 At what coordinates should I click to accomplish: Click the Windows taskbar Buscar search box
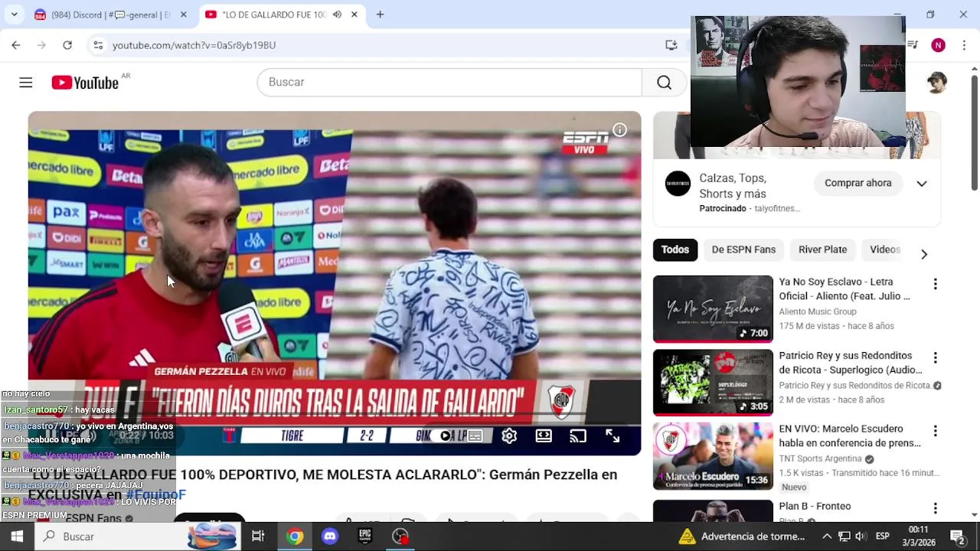click(138, 536)
